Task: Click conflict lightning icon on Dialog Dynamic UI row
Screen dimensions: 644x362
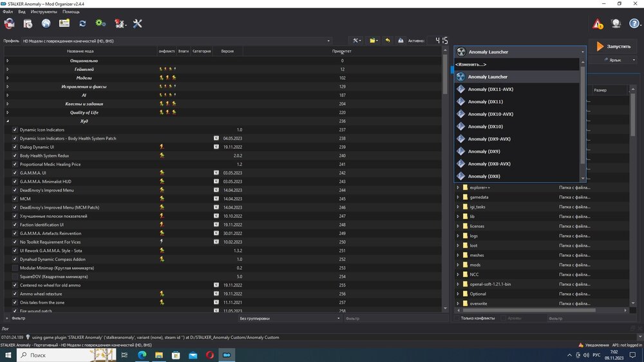Action: 162,147
